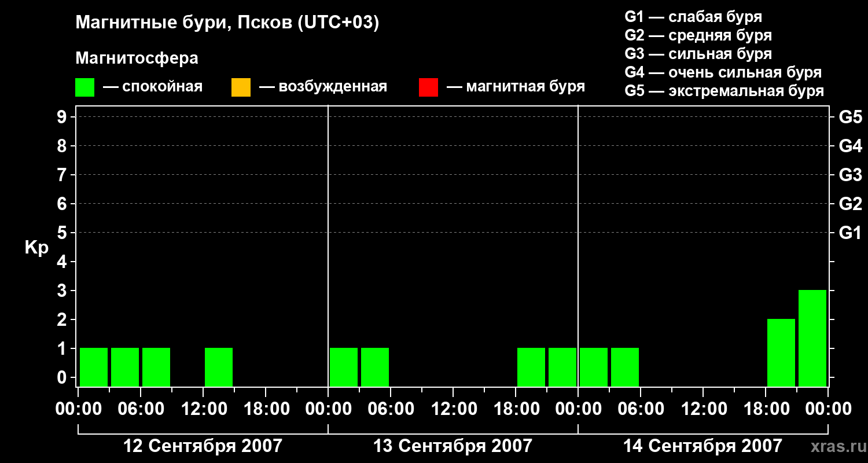
Task: Click the 00:00–03:00 bar on 13 September
Action: (x=344, y=367)
